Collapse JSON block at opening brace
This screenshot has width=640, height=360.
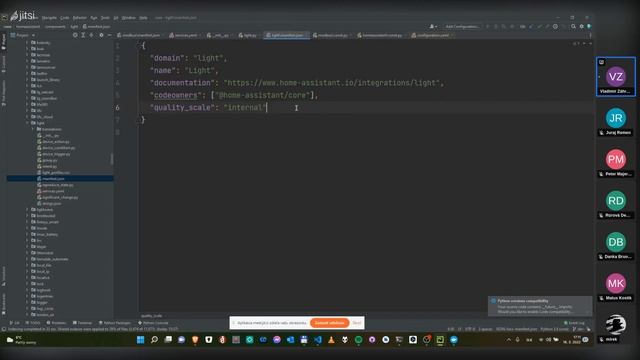[138, 46]
